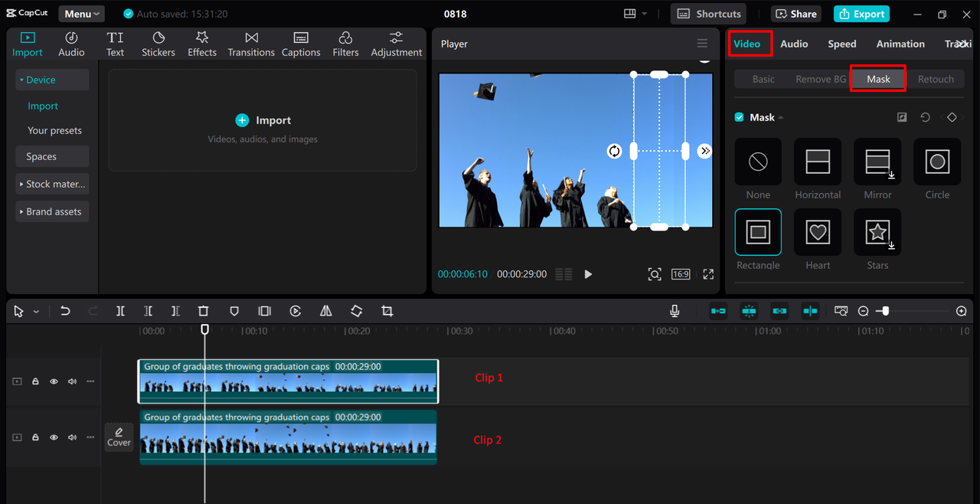Toggle auto snapping in timeline
Viewport: 980px width, 504px height.
(749, 311)
